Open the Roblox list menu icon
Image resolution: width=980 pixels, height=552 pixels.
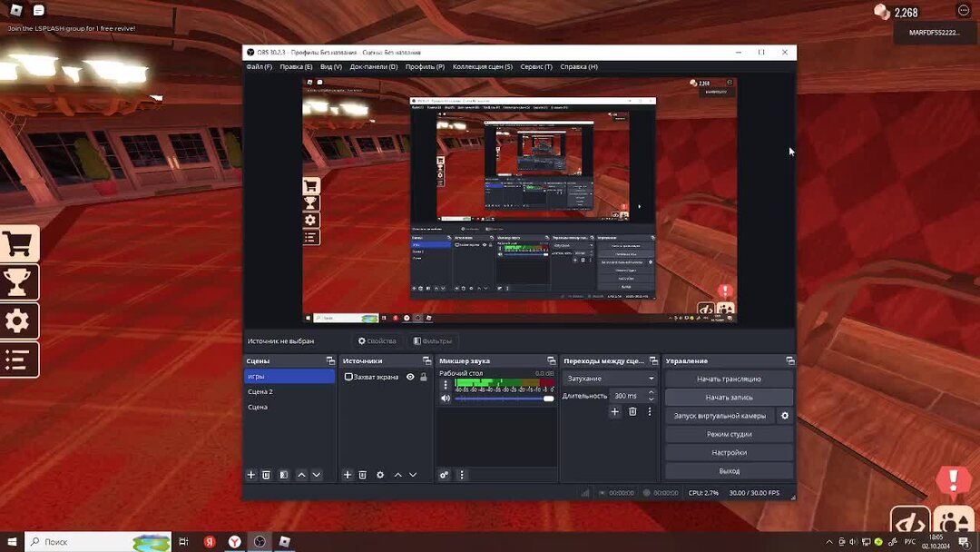tap(19, 360)
